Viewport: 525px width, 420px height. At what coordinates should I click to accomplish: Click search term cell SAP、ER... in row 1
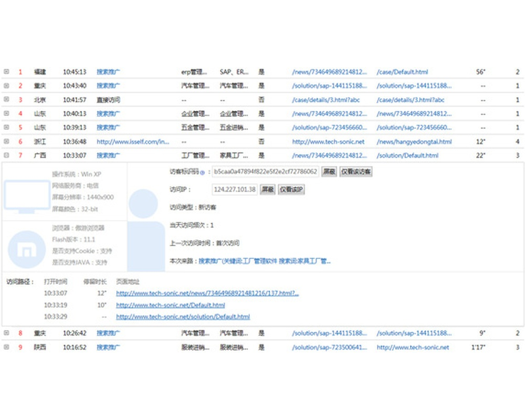tap(234, 72)
